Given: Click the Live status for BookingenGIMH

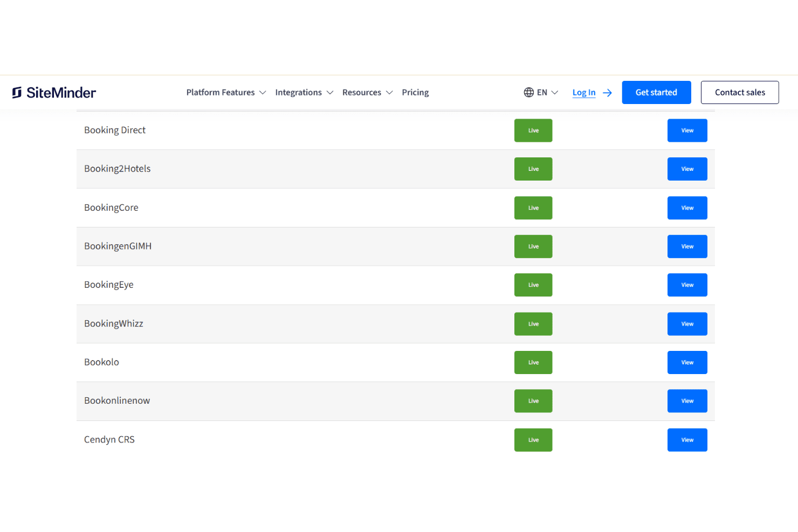Looking at the screenshot, I should (x=533, y=246).
